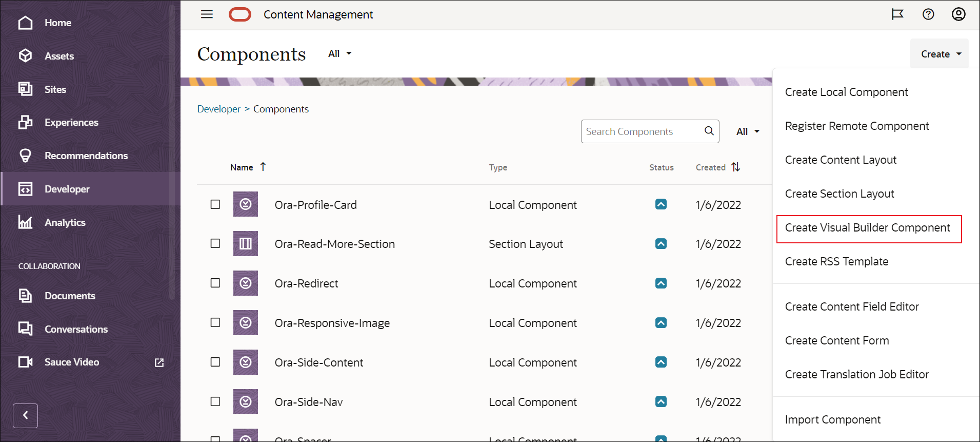Image resolution: width=980 pixels, height=442 pixels.
Task: Choose Register Remote Component
Action: (x=857, y=126)
